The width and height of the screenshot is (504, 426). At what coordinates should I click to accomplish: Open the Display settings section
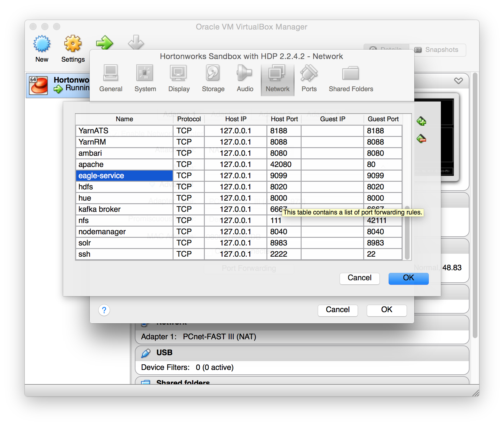coord(179,78)
